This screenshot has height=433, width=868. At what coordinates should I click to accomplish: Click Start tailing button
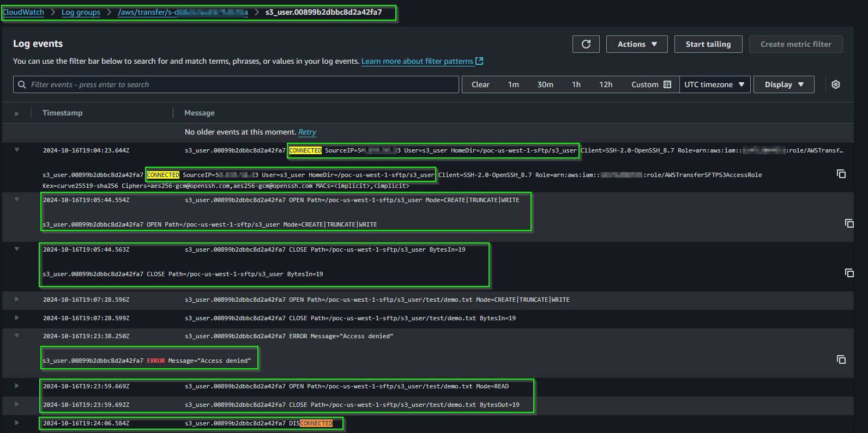(708, 44)
